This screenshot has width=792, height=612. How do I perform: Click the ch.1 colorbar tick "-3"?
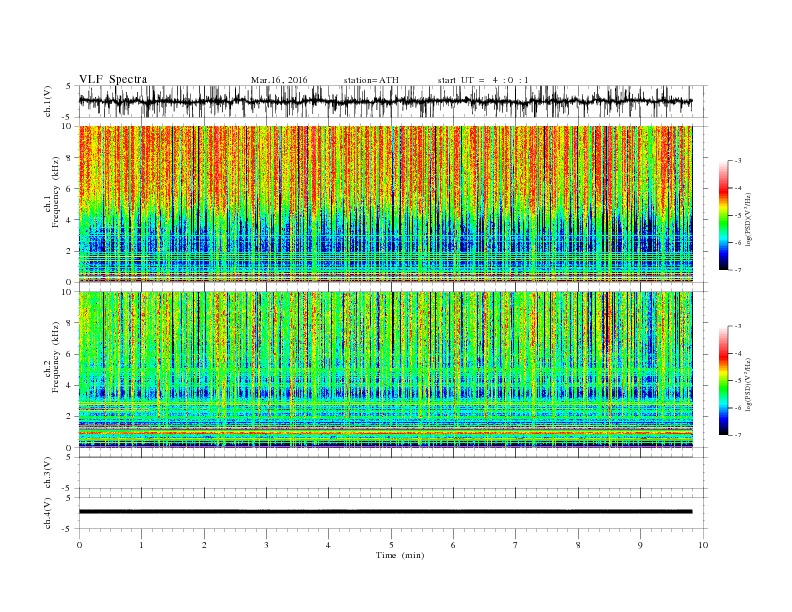click(738, 161)
